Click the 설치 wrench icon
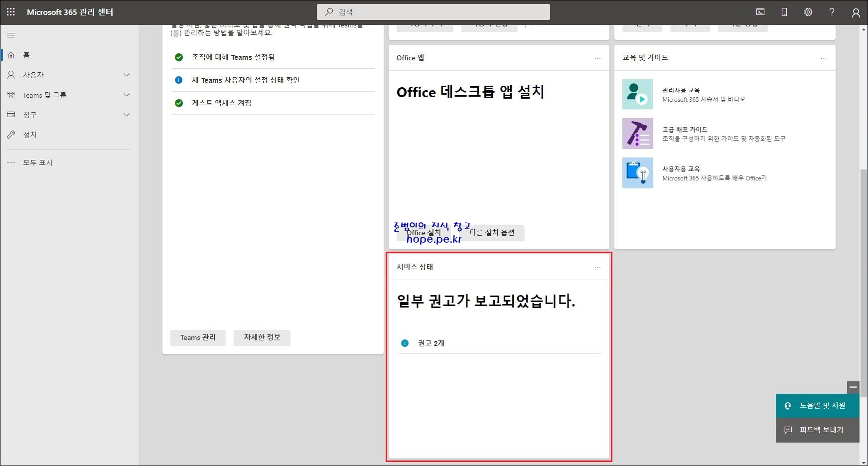Image resolution: width=868 pixels, height=466 pixels. pyautogui.click(x=11, y=135)
